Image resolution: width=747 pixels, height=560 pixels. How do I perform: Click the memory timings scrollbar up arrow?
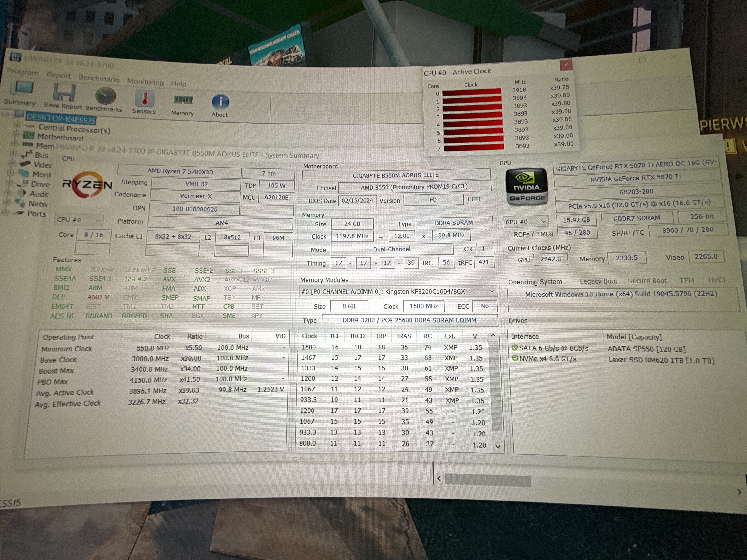pyautogui.click(x=493, y=336)
